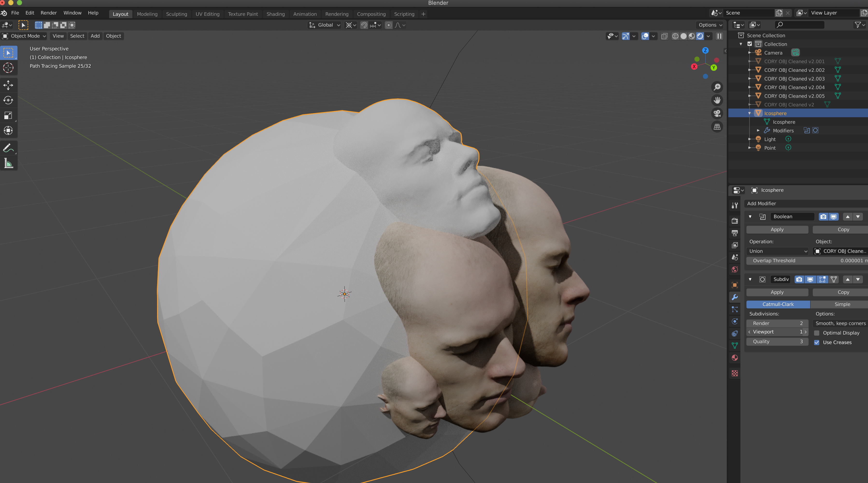
Task: Click the Icosphere object in outliner
Action: click(x=775, y=113)
